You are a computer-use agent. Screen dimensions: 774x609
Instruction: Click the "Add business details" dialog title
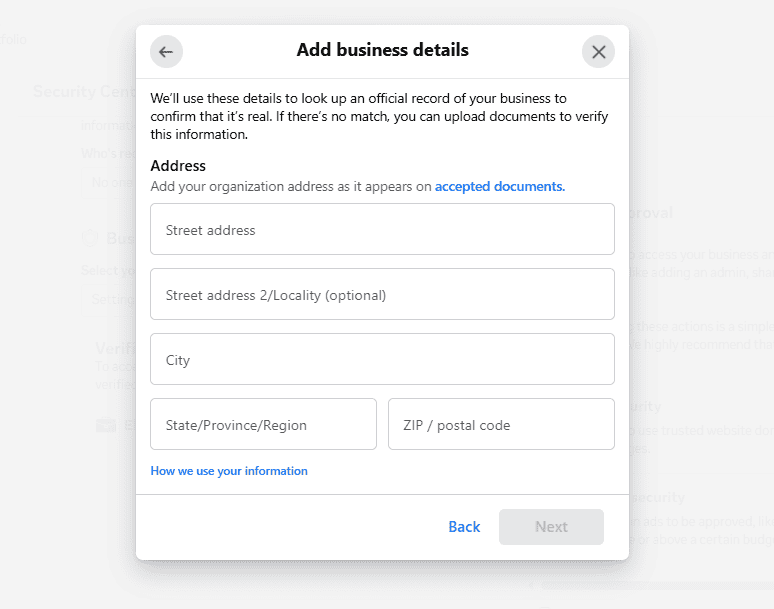(382, 50)
